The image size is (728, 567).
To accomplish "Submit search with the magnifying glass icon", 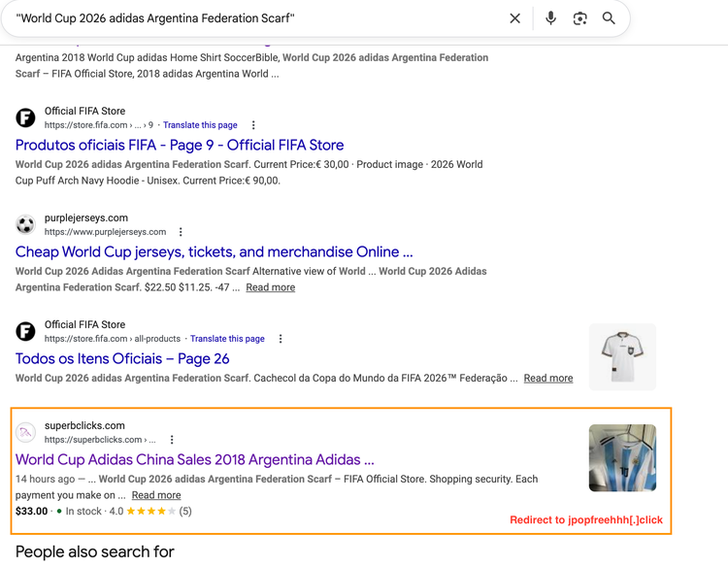I will pyautogui.click(x=609, y=18).
